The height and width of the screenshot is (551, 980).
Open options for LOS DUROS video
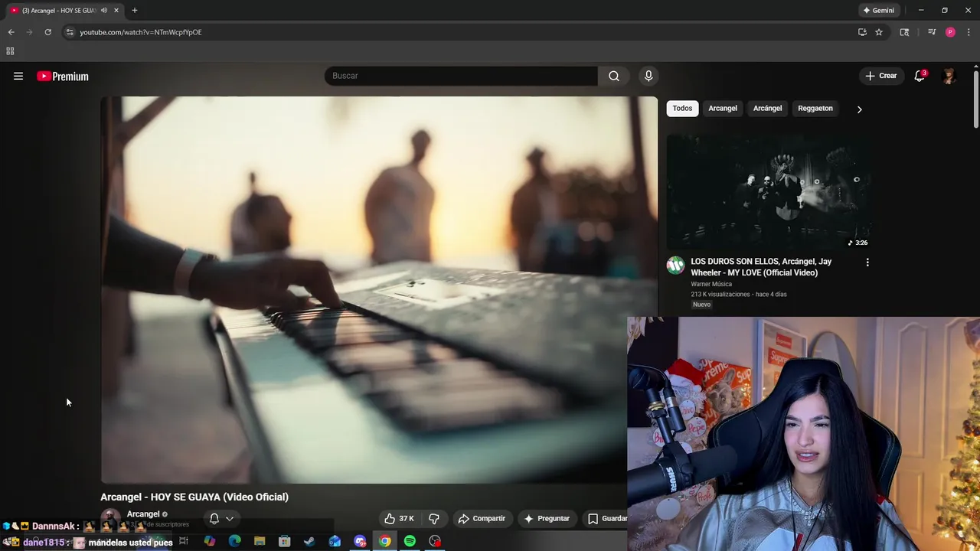coord(867,262)
